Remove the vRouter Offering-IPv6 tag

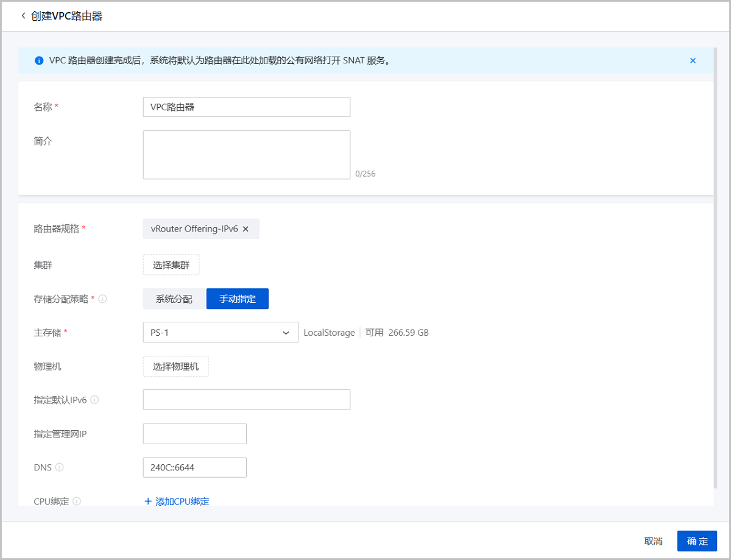245,229
